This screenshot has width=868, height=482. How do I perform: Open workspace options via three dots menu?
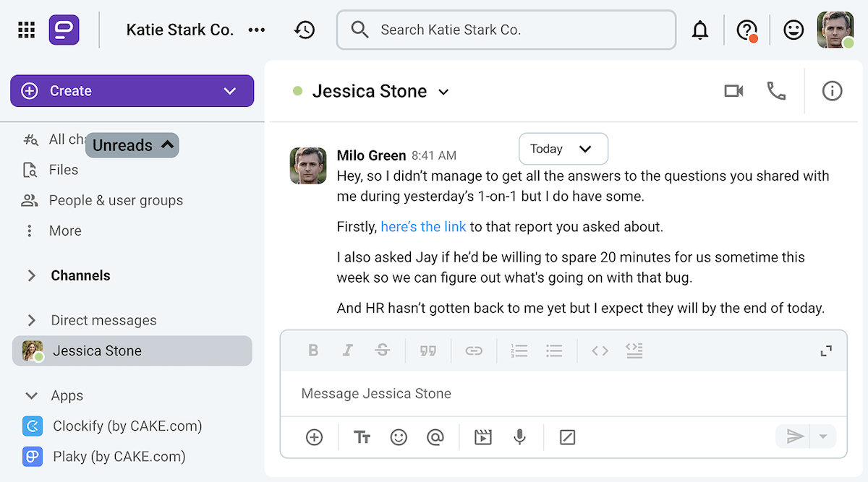[x=257, y=30]
